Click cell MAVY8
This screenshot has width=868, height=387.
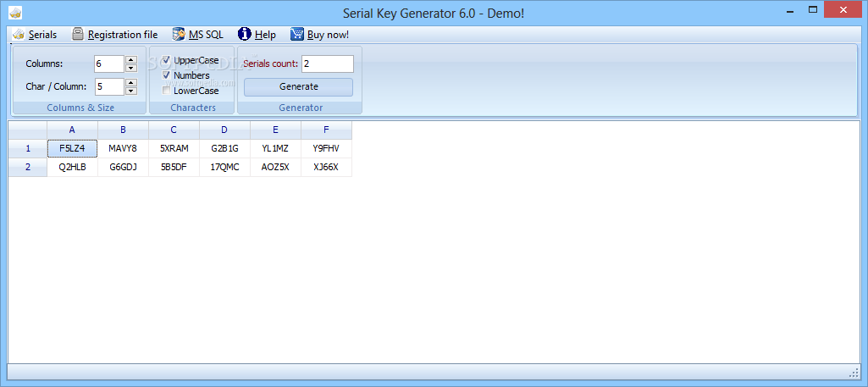coord(123,148)
